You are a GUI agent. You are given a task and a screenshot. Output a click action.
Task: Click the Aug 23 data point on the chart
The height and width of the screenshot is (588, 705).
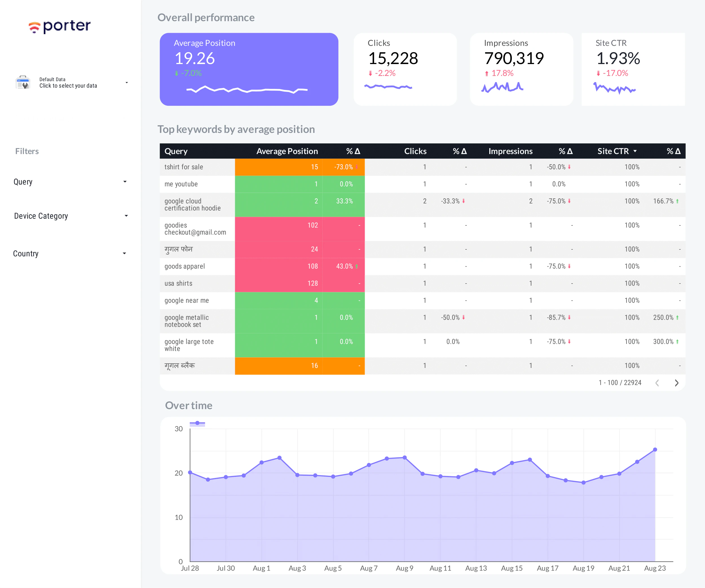tap(655, 450)
